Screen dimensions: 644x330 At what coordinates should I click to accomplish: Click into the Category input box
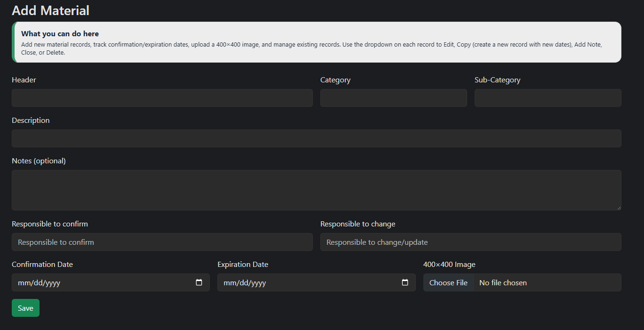click(x=393, y=98)
